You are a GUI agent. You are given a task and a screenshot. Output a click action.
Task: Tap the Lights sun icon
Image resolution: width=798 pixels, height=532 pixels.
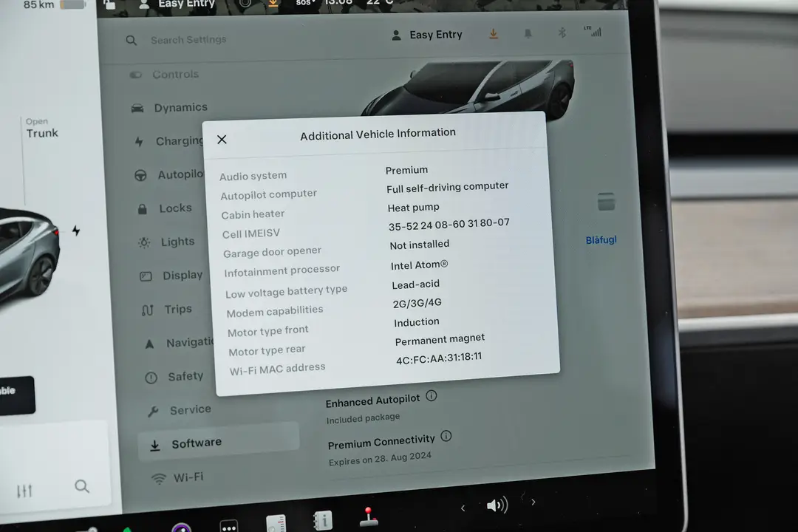coord(144,243)
